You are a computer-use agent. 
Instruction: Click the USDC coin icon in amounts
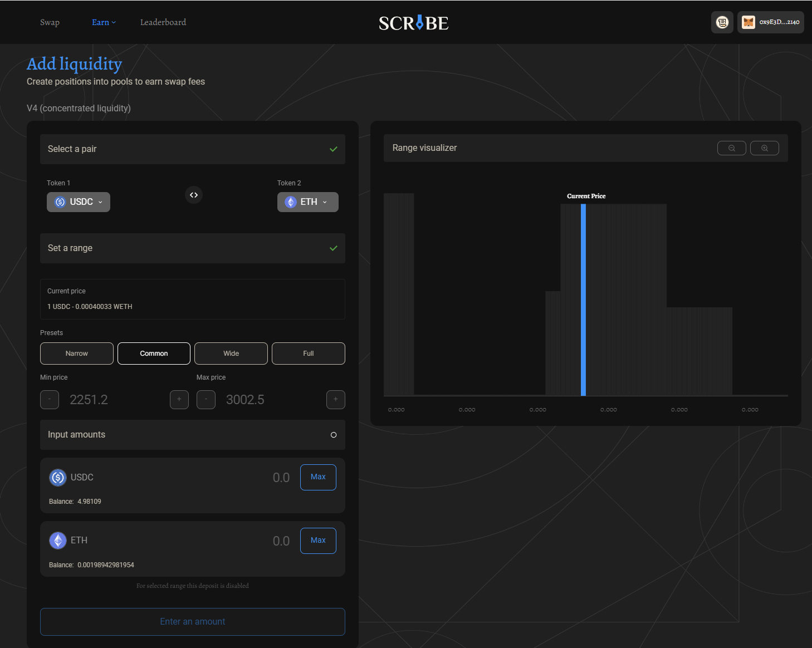click(x=58, y=477)
